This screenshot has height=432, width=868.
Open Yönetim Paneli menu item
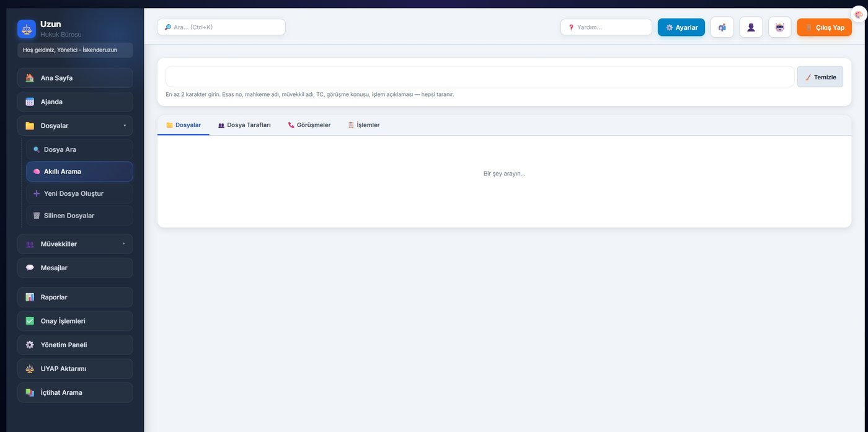point(75,345)
